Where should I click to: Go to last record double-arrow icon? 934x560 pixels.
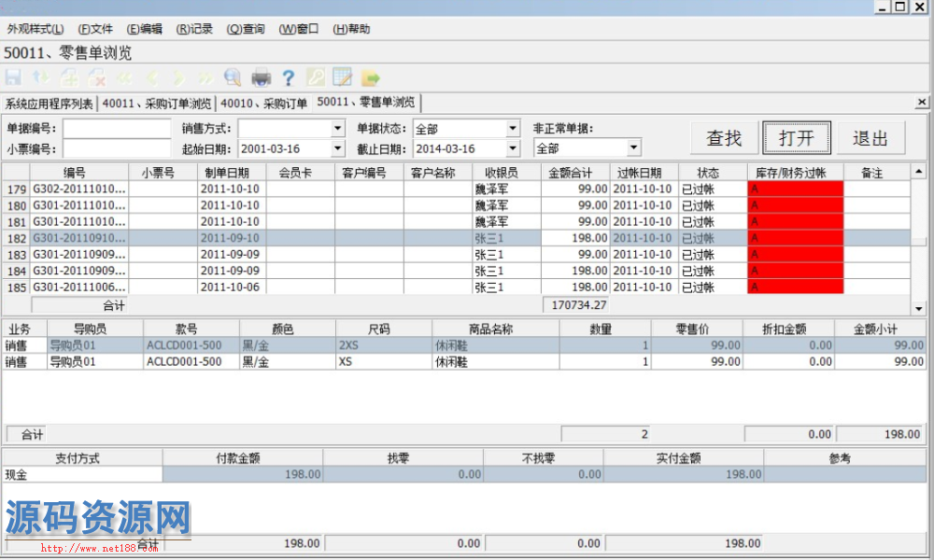(206, 78)
